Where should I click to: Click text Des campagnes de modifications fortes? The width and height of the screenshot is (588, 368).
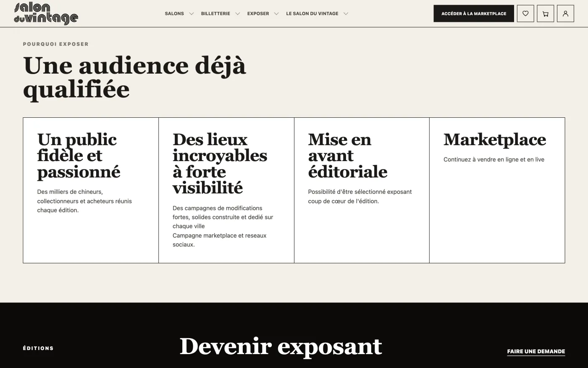223,217
